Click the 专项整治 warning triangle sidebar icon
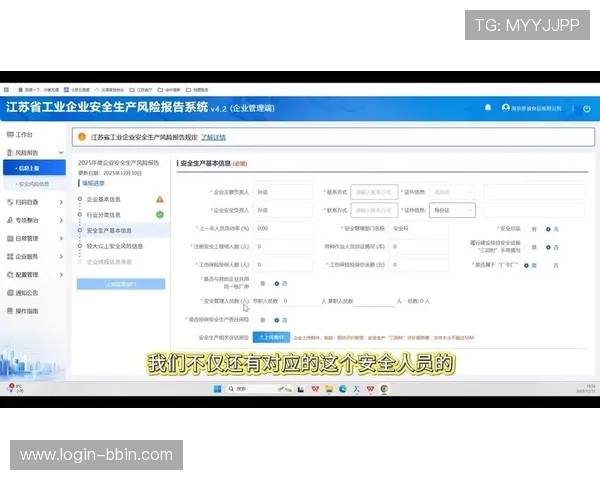The image size is (600, 480). click(10, 220)
